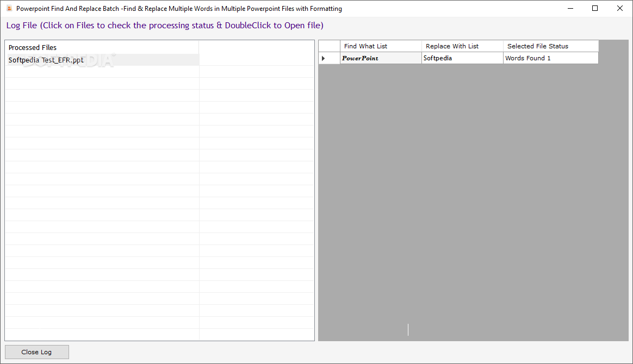
Task: Select the Softpedia cell in Replace With List
Action: click(462, 58)
